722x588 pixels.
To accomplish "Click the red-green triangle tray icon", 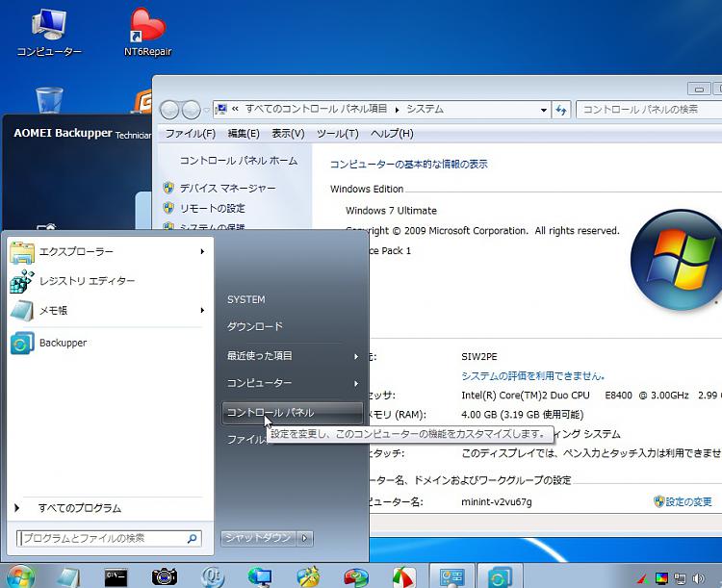I will [x=643, y=577].
